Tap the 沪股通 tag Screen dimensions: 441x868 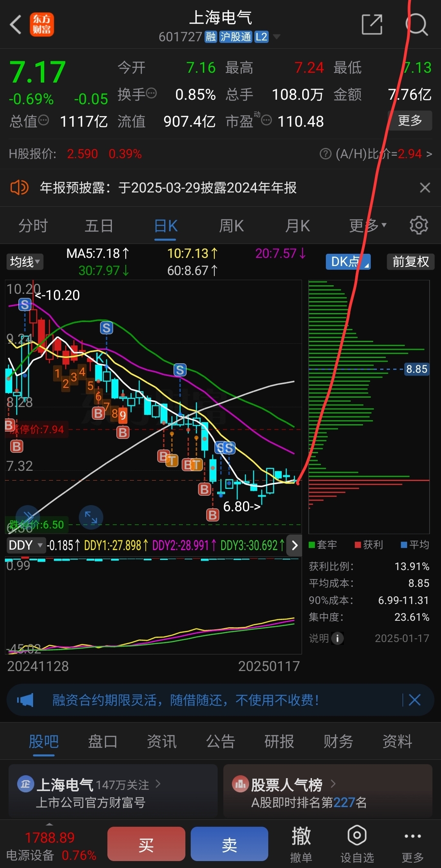point(235,37)
